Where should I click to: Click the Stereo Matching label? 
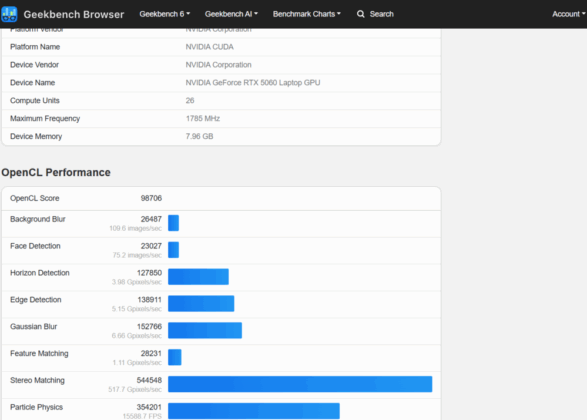tap(37, 380)
